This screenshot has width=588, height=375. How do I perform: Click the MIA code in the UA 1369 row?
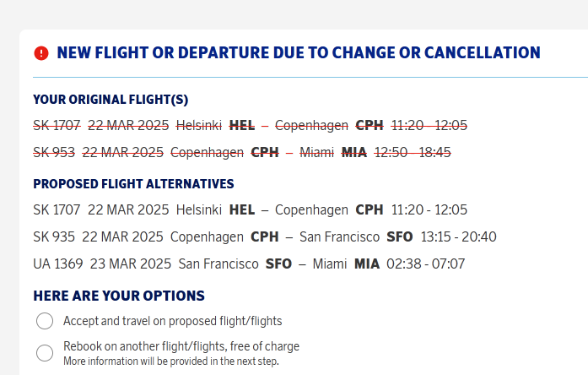click(366, 264)
